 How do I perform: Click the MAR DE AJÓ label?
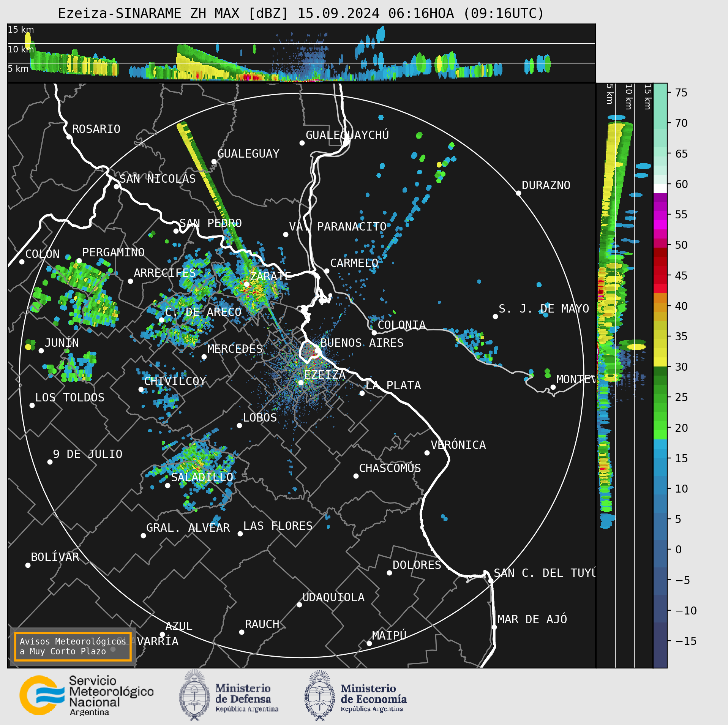[532, 619]
